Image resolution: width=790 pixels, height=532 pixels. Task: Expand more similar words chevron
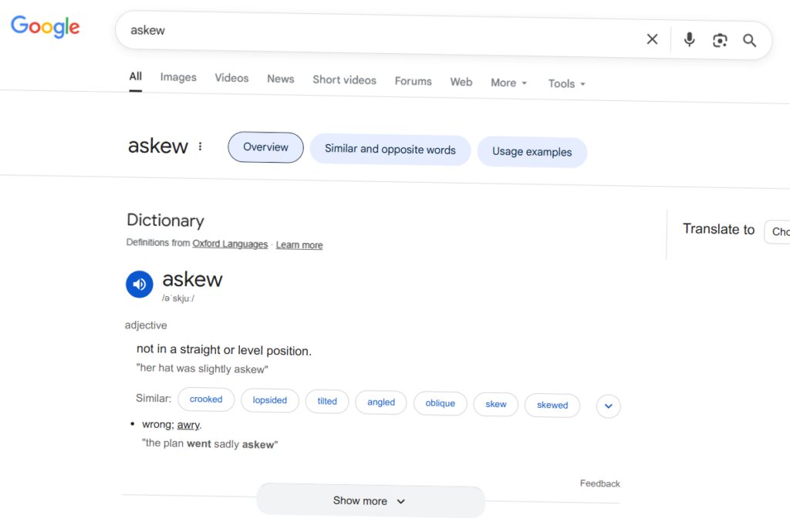608,406
